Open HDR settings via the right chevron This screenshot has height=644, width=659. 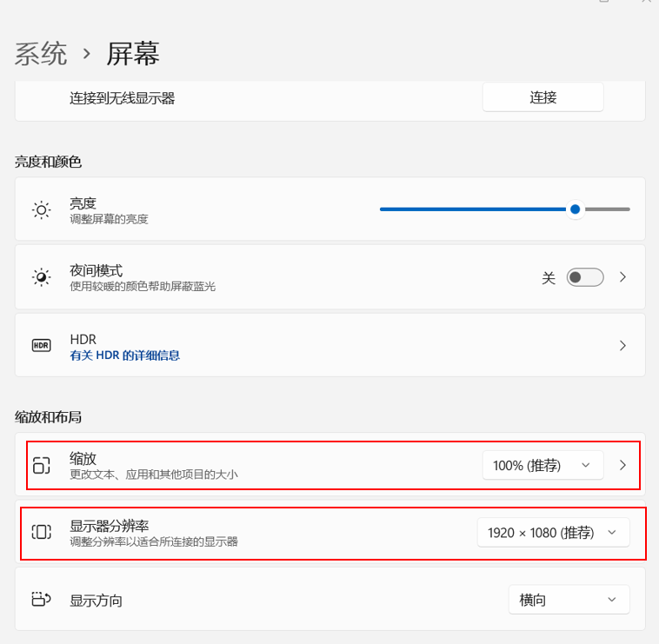click(x=622, y=345)
